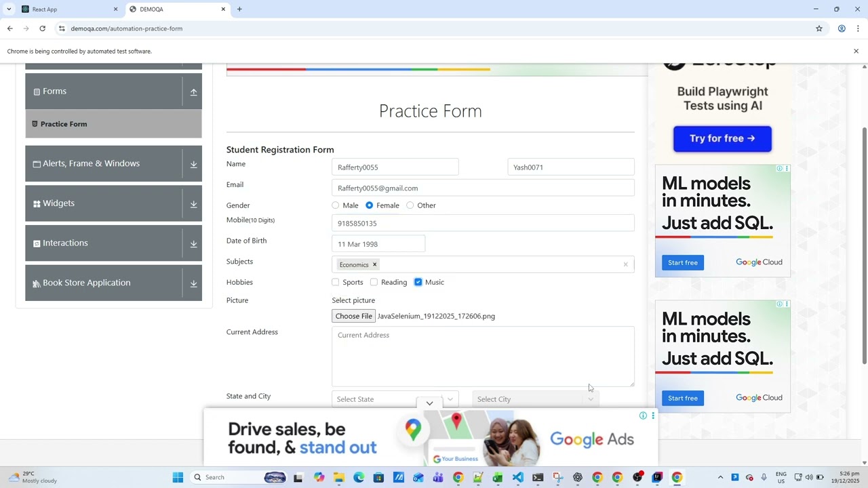Dismiss the automated test software infobar
The image size is (868, 488).
[856, 51]
